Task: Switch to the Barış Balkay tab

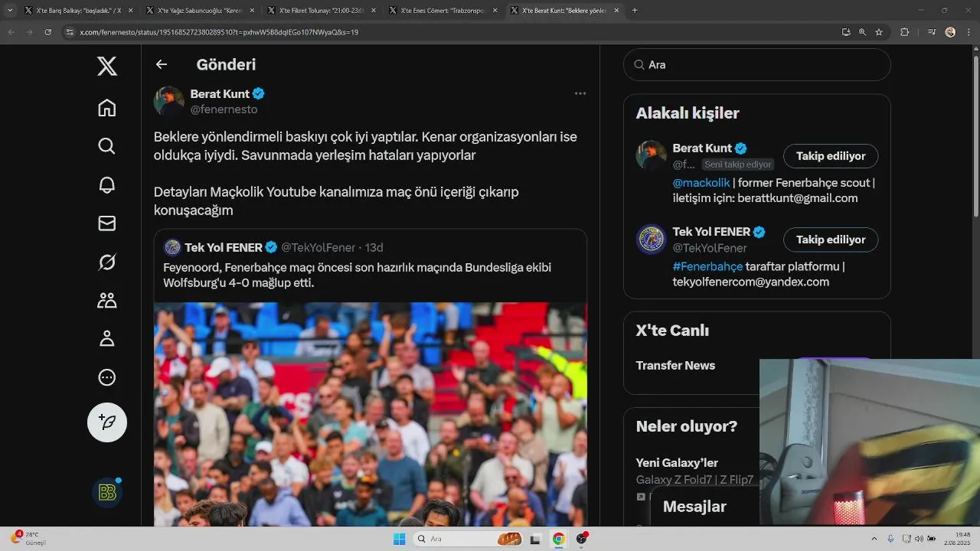Action: [x=79, y=11]
